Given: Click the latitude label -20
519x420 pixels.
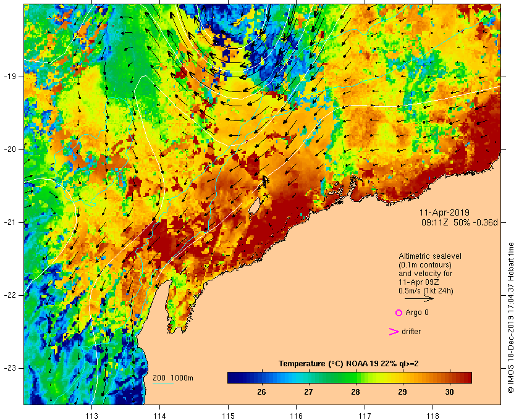Looking at the screenshot, I should coord(10,149).
